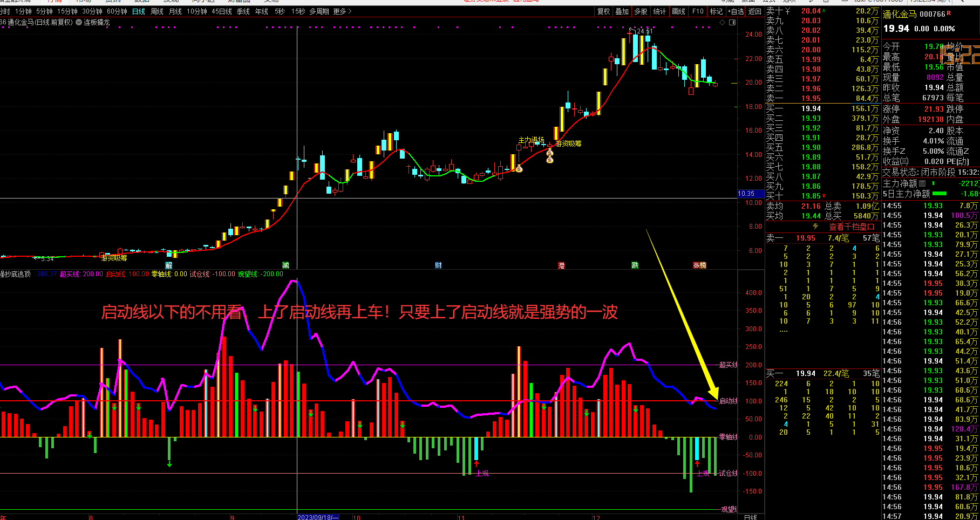
Task: Switch to the 年线 yearly tab
Action: point(262,11)
